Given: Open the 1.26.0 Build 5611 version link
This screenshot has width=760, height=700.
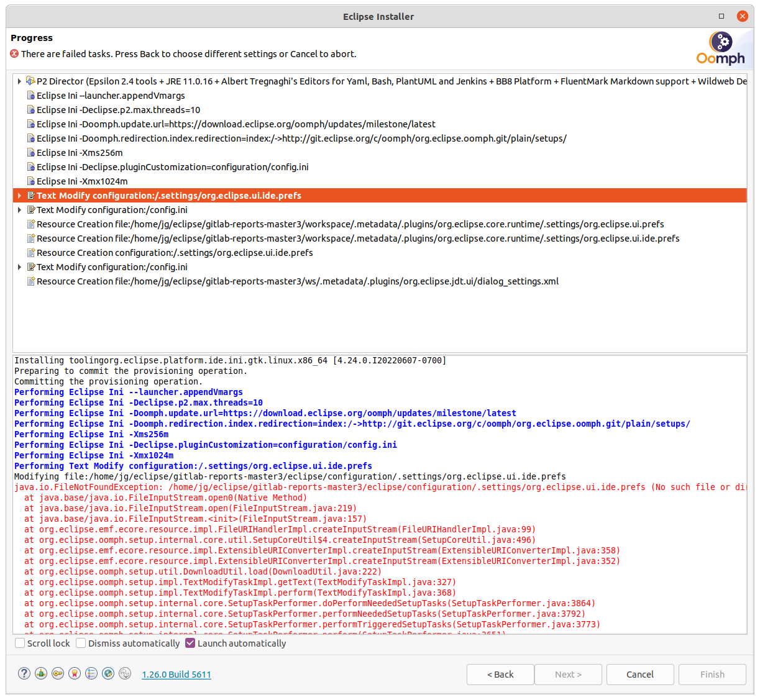Looking at the screenshot, I should pyautogui.click(x=176, y=674).
